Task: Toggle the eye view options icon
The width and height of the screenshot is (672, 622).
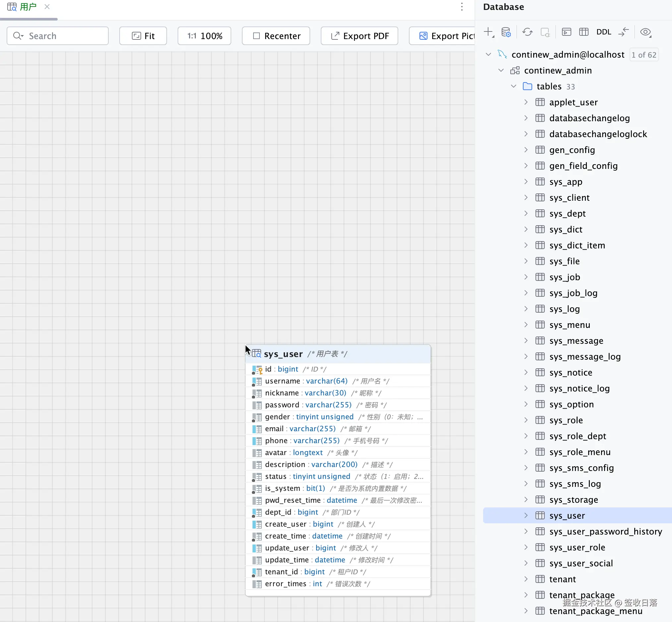Action: point(645,32)
